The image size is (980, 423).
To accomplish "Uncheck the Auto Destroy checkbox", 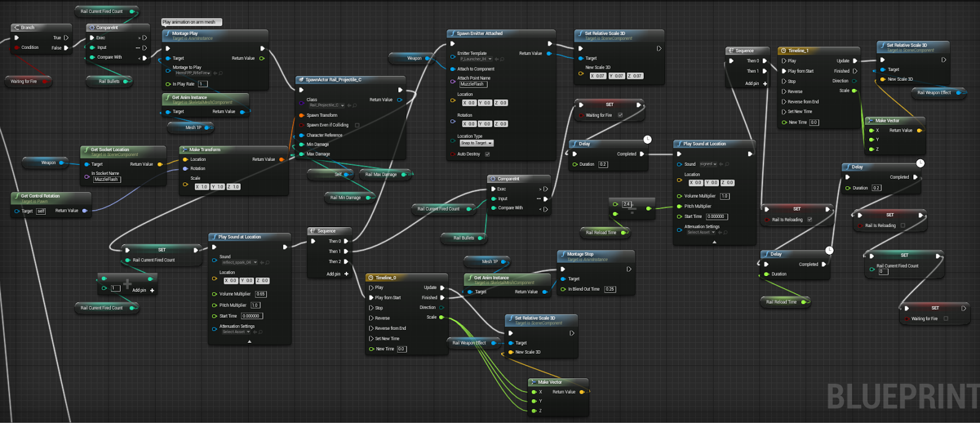I will click(488, 154).
